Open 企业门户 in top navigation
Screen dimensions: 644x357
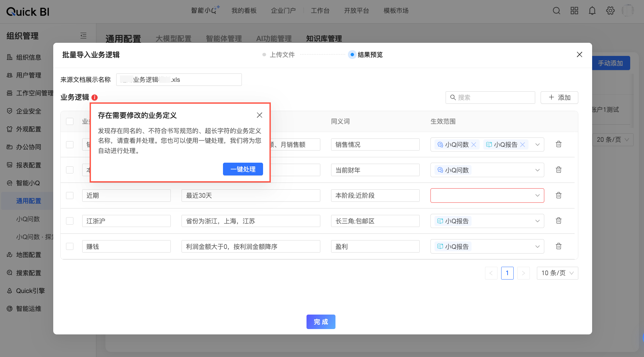(x=283, y=10)
